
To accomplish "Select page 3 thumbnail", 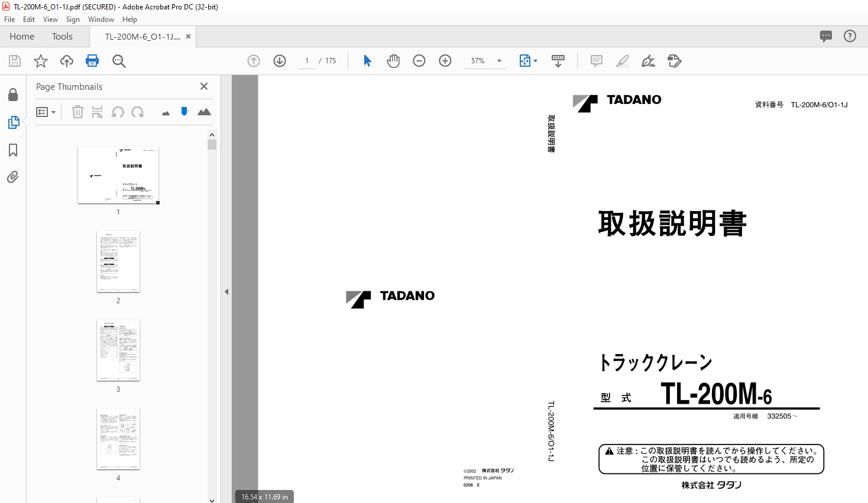I will coord(118,351).
